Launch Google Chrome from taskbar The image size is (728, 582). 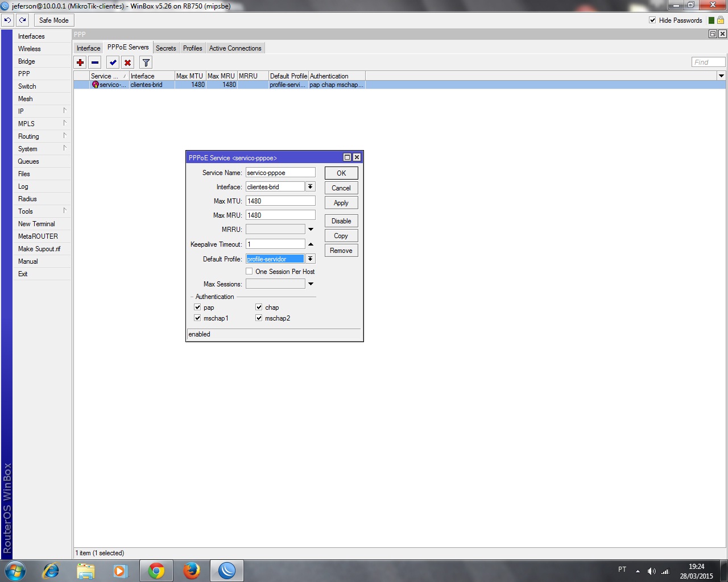click(156, 570)
